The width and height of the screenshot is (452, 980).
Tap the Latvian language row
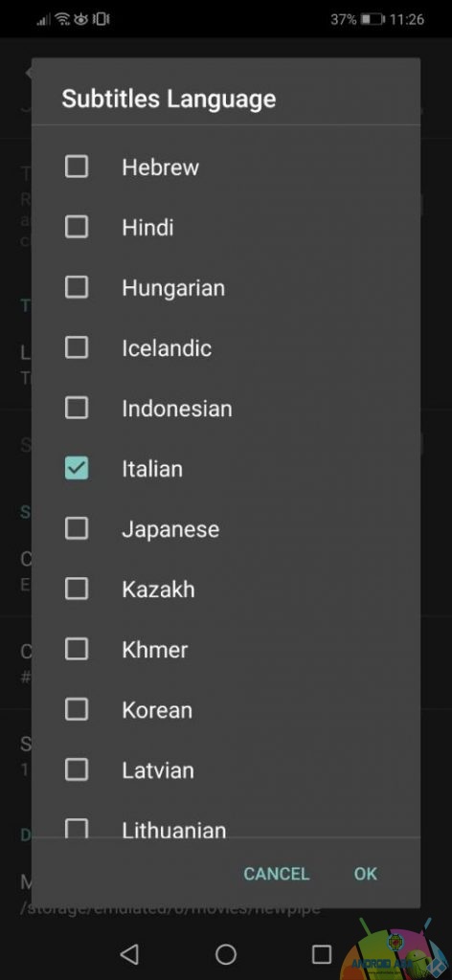tap(226, 770)
